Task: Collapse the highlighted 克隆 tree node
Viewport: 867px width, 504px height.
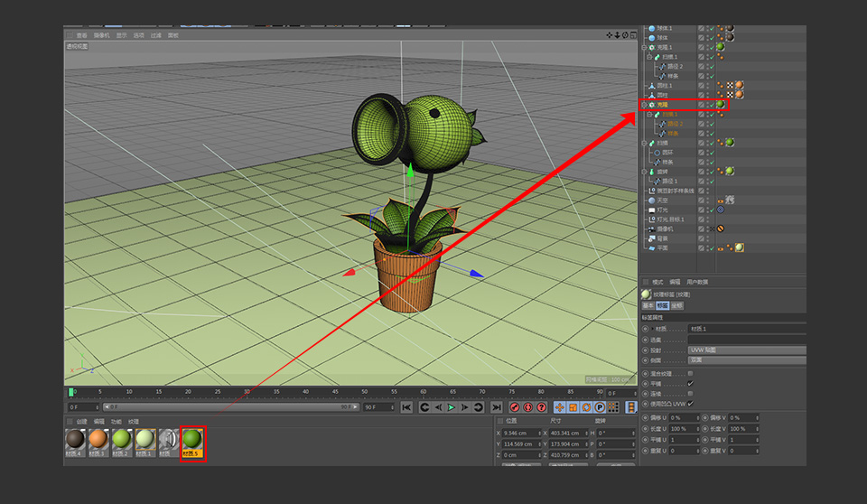Action: pos(644,104)
